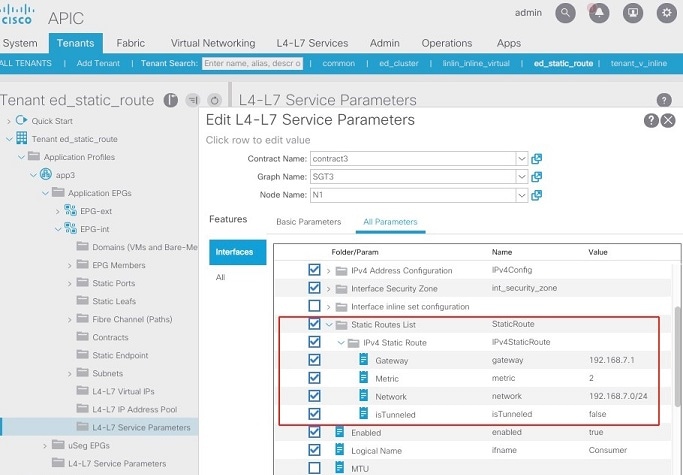This screenshot has height=475, width=683.
Task: Click Network parameter document icon
Action: [x=363, y=395]
